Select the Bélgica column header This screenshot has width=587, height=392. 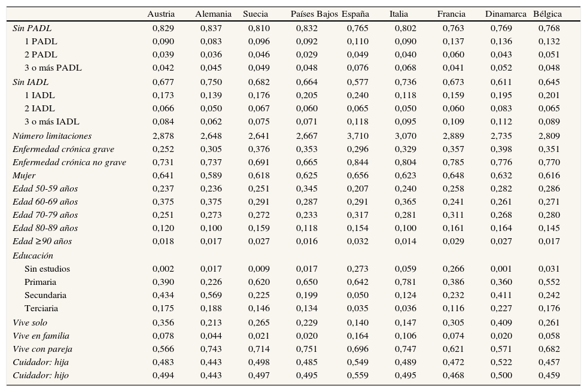(547, 14)
